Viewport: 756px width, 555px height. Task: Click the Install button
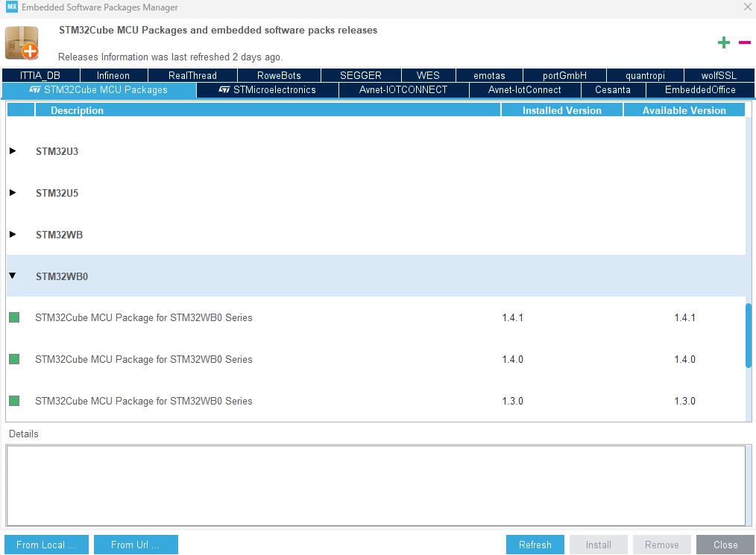tap(599, 545)
